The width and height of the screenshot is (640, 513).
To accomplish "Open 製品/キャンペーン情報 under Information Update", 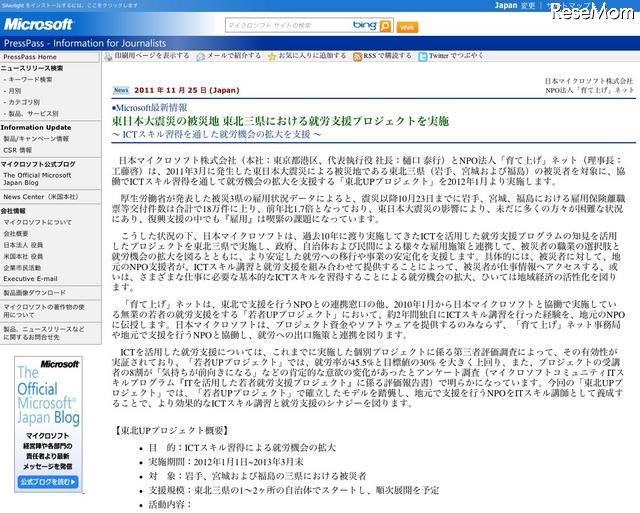I will click(x=36, y=139).
